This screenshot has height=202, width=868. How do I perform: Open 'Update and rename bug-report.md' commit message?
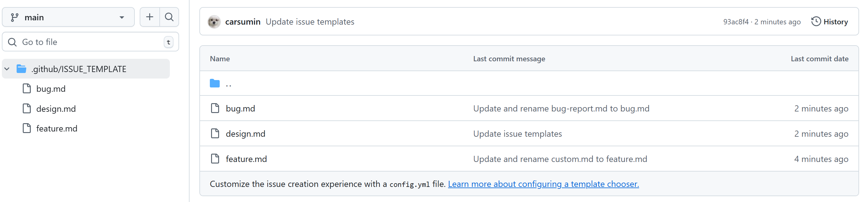point(561,109)
